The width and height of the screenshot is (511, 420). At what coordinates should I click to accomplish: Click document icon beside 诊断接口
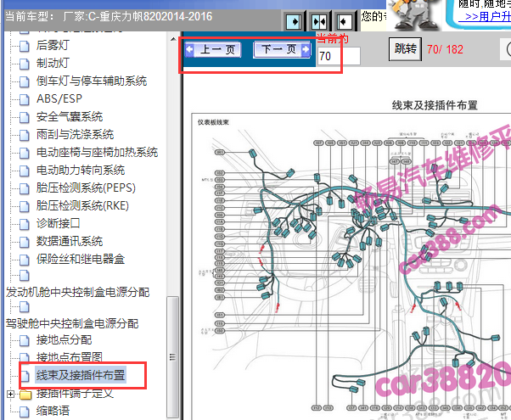click(25, 224)
